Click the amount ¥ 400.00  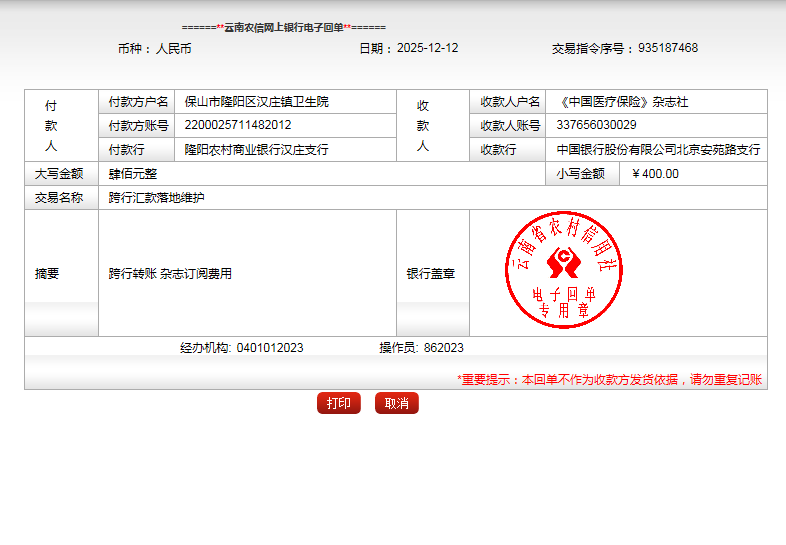tap(655, 173)
